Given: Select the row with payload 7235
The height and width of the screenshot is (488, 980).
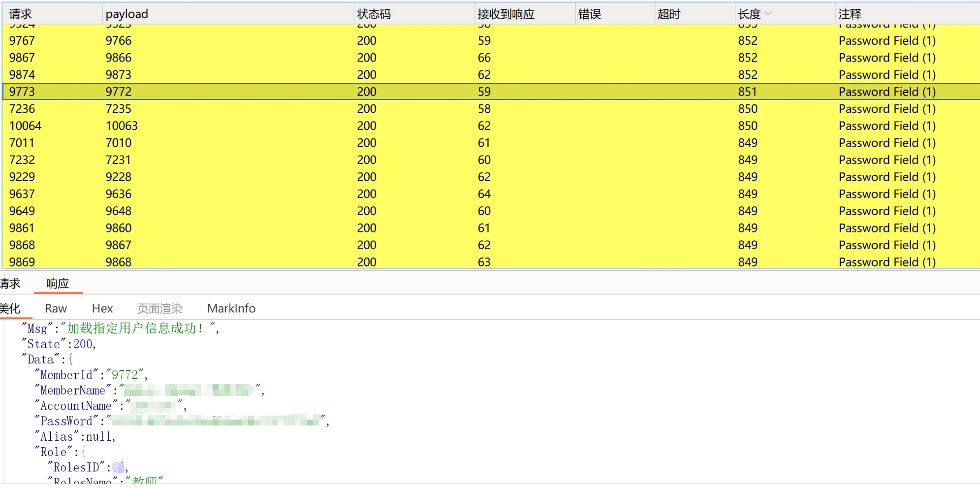Looking at the screenshot, I should (x=119, y=109).
